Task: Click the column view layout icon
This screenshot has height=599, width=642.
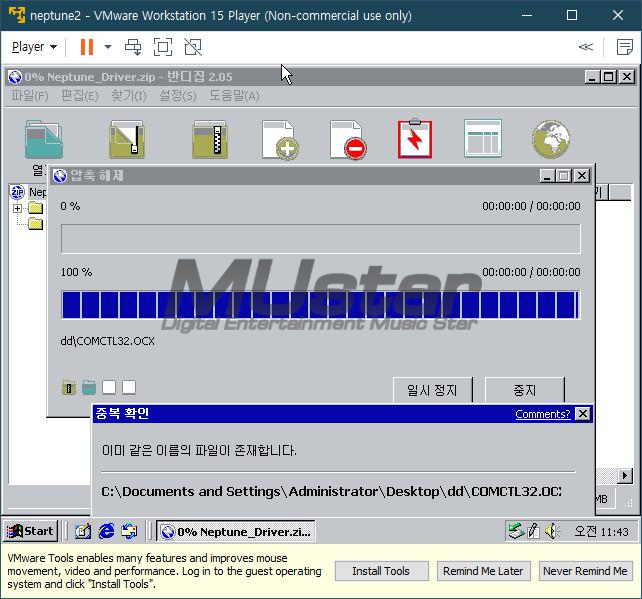Action: (483, 138)
